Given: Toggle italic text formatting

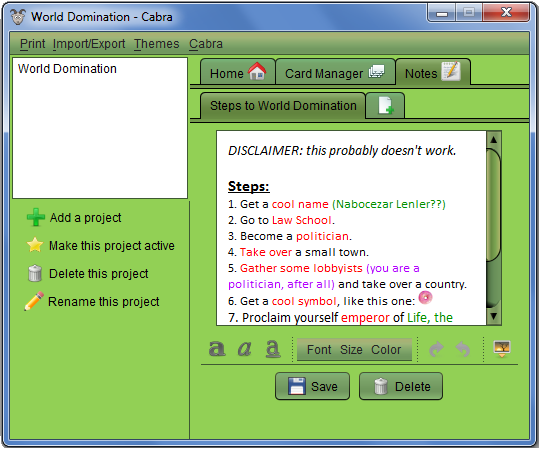Looking at the screenshot, I should pyautogui.click(x=245, y=348).
